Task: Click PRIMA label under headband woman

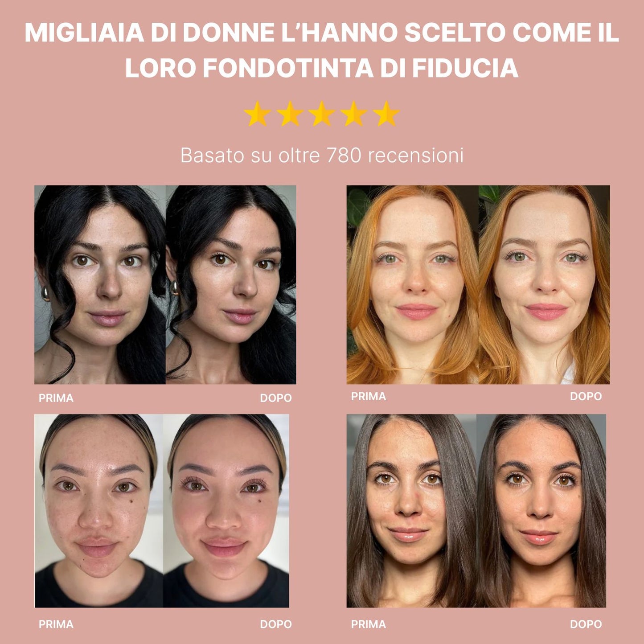Action: (56, 624)
